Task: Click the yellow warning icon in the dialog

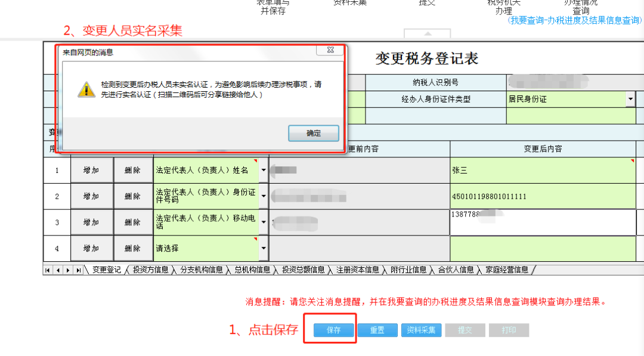Action: coord(86,89)
